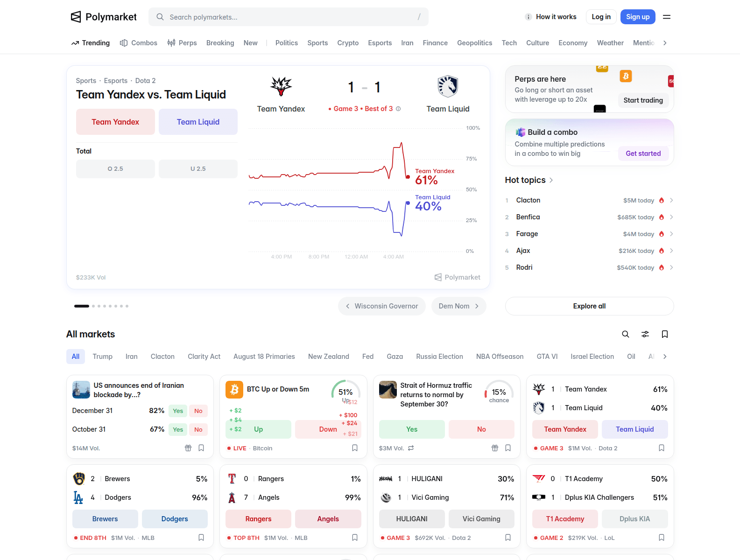Click Explore all hot topics
Screen dimensions: 747x560
pos(590,306)
